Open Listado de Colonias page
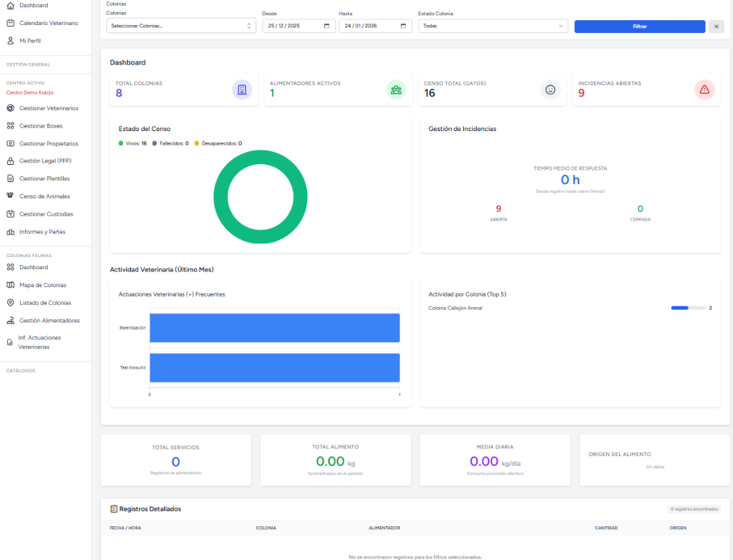This screenshot has height=560, width=733. tap(45, 303)
